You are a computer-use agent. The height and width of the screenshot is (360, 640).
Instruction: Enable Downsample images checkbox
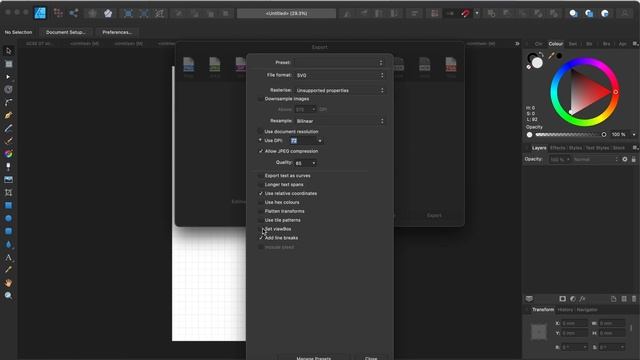point(260,99)
